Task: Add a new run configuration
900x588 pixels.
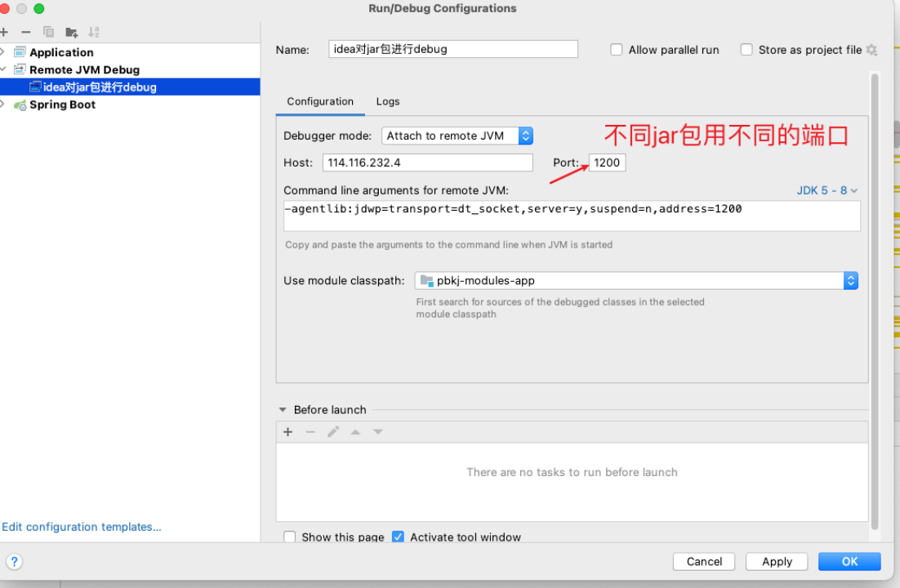Action: point(7,31)
